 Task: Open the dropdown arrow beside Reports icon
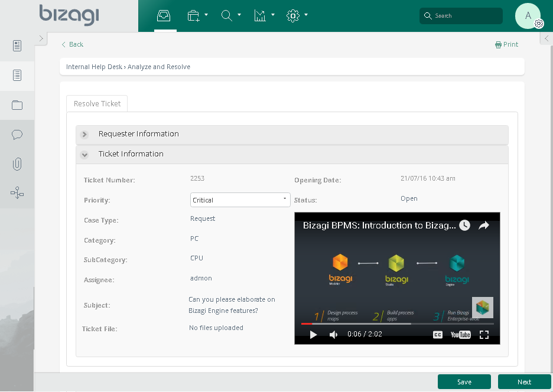click(273, 15)
